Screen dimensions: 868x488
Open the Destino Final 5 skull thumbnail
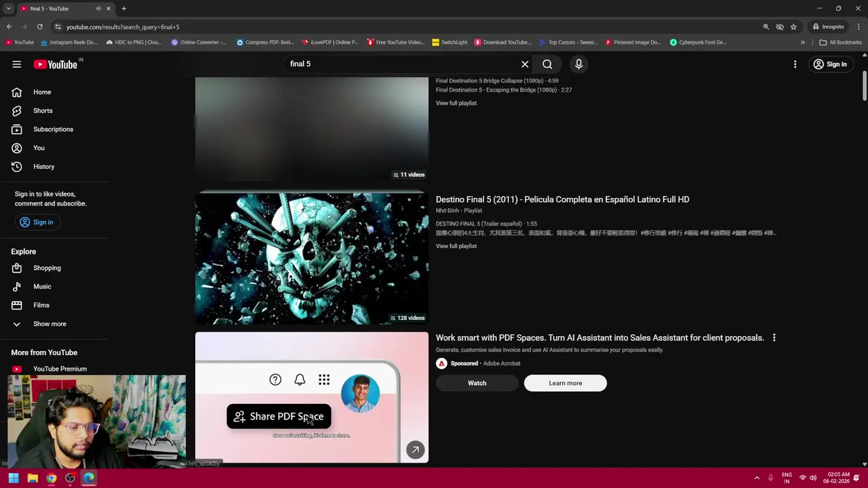[312, 258]
